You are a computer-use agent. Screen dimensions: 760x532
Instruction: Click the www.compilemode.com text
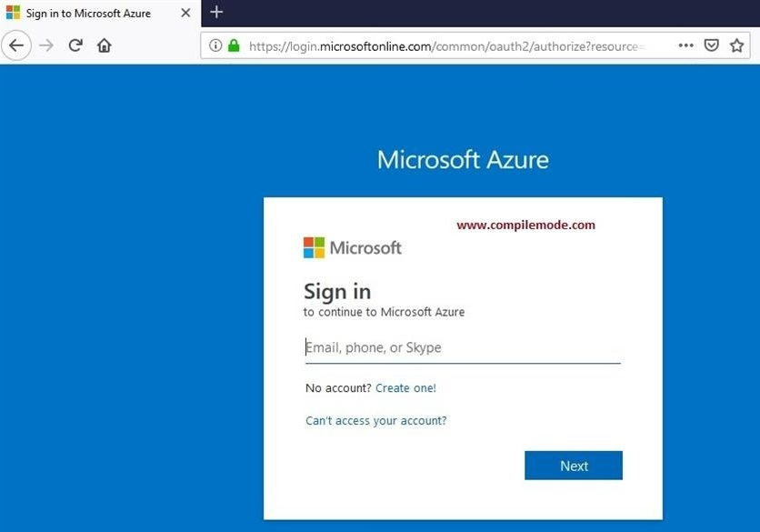click(x=526, y=224)
